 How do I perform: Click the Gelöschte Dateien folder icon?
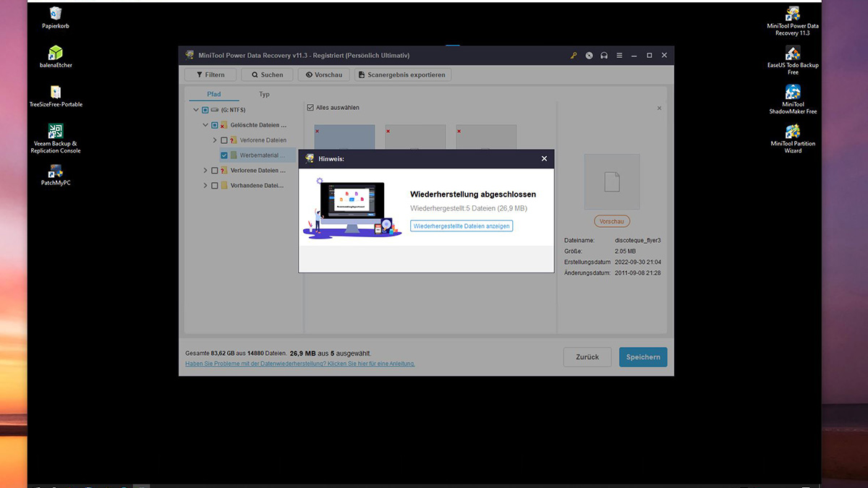[x=224, y=125]
